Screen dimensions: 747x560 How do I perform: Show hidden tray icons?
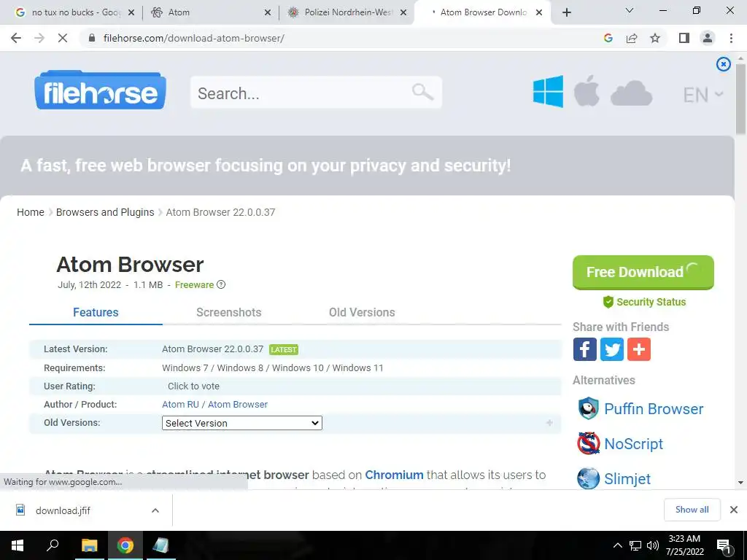pos(617,545)
